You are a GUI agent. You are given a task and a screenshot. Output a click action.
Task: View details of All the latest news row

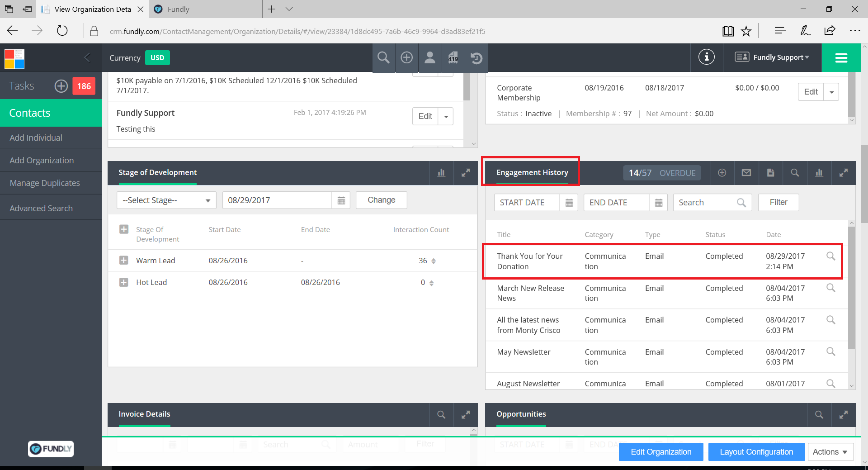click(x=831, y=320)
